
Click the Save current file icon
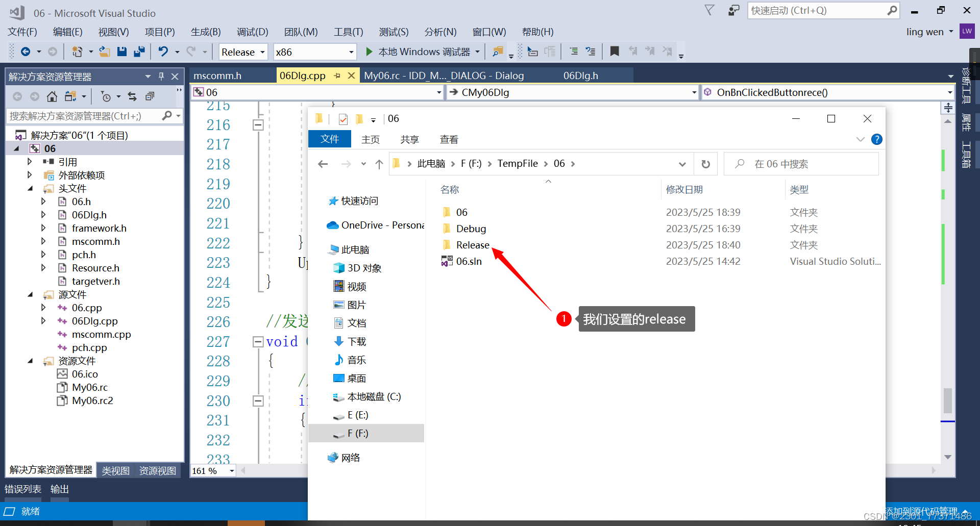(x=121, y=51)
